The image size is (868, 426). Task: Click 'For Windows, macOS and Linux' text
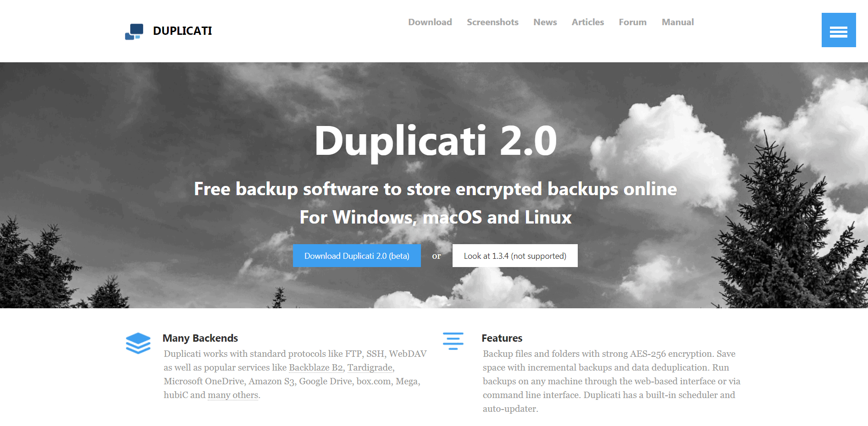pyautogui.click(x=436, y=217)
